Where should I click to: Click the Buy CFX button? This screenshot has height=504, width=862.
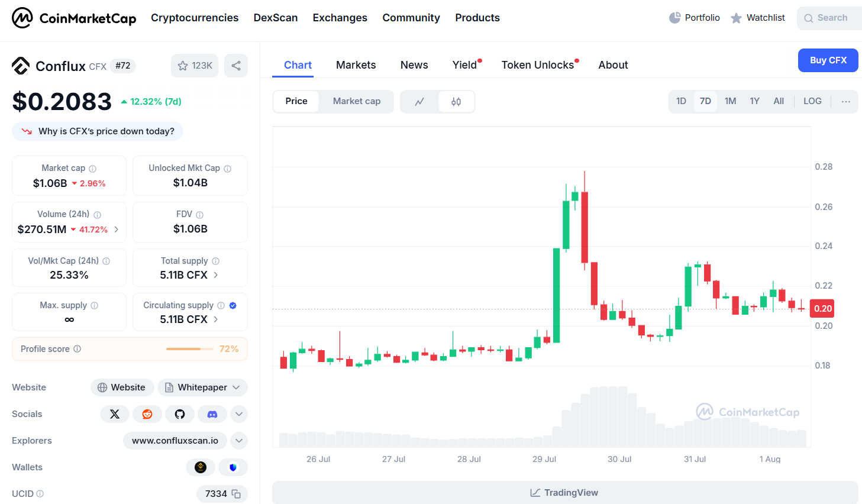828,60
